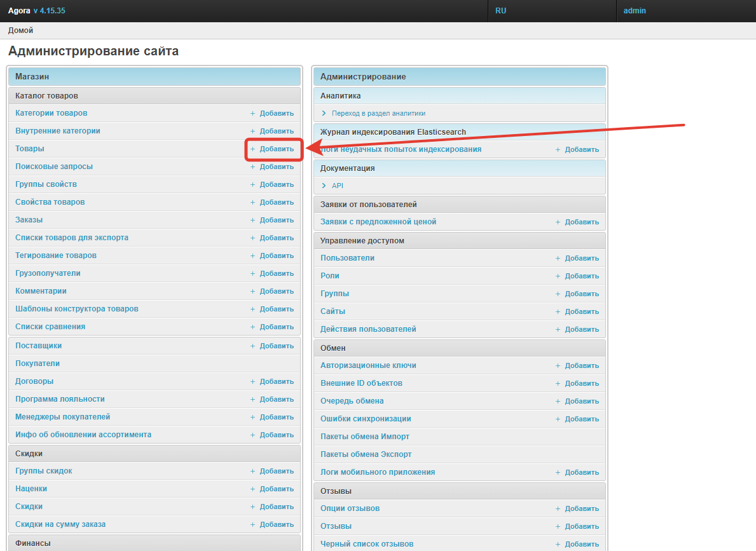
Task: Expand Переход в раздел аналитики chevron
Action: (x=324, y=113)
